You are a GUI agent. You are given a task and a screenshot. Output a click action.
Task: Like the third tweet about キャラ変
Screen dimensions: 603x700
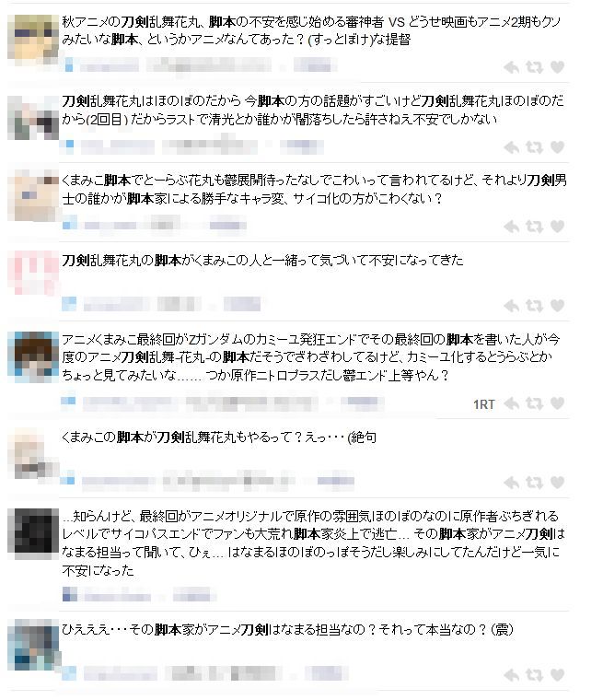coord(557,227)
